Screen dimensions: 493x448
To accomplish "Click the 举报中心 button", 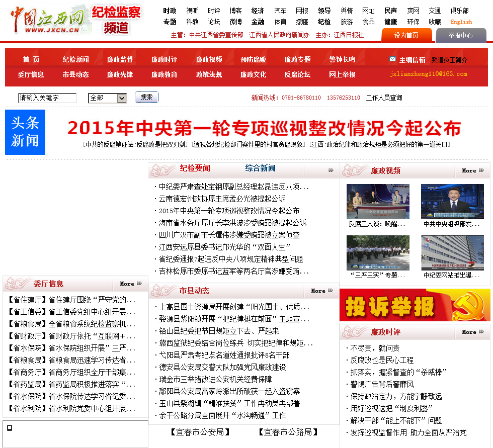I will pos(461,35).
